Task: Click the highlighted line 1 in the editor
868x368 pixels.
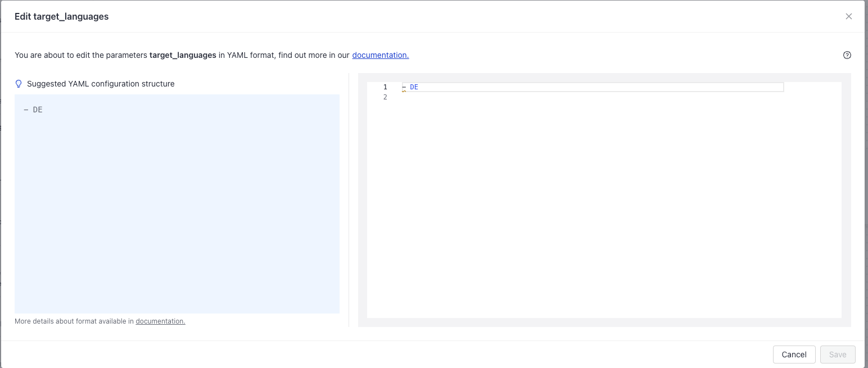Action: [x=562, y=87]
